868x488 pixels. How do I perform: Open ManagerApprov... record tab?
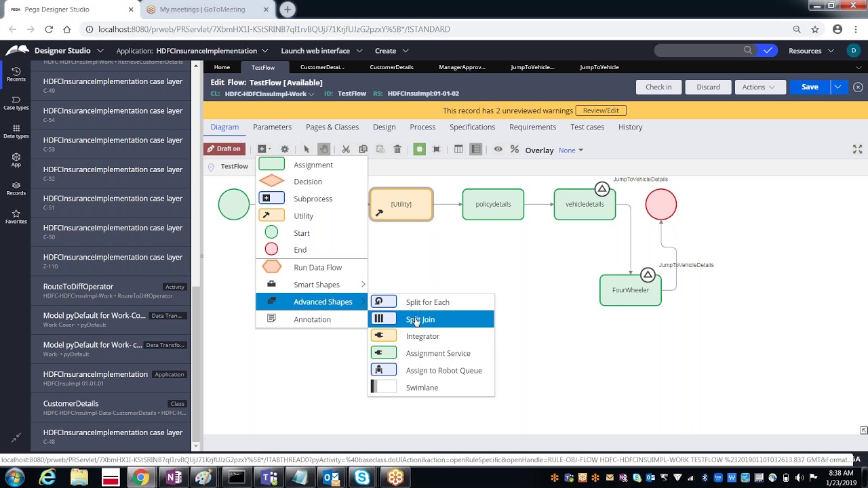[x=462, y=67]
